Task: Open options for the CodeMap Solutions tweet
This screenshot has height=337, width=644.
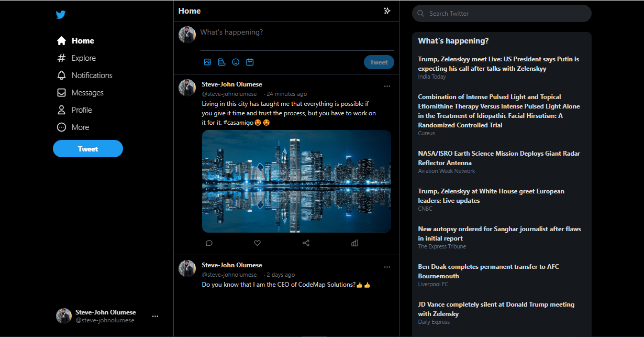Action: (387, 267)
